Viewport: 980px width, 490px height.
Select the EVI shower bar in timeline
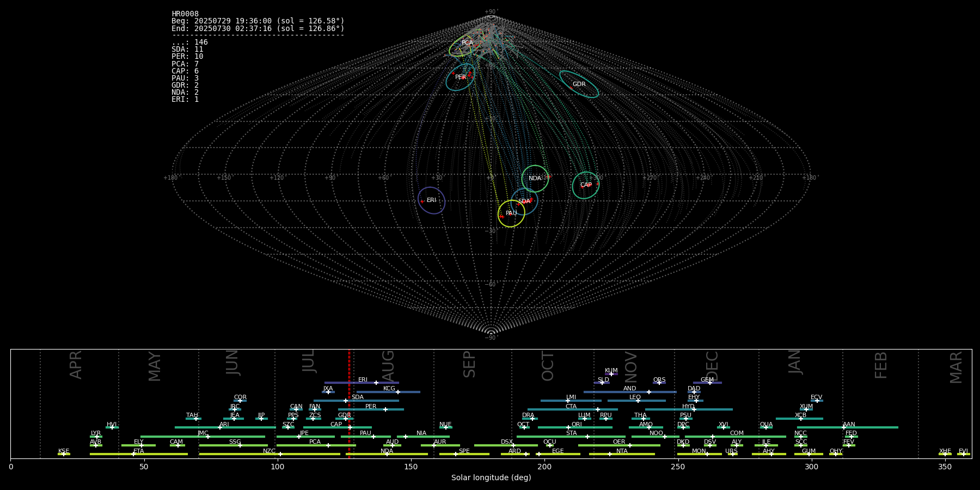pos(964,454)
